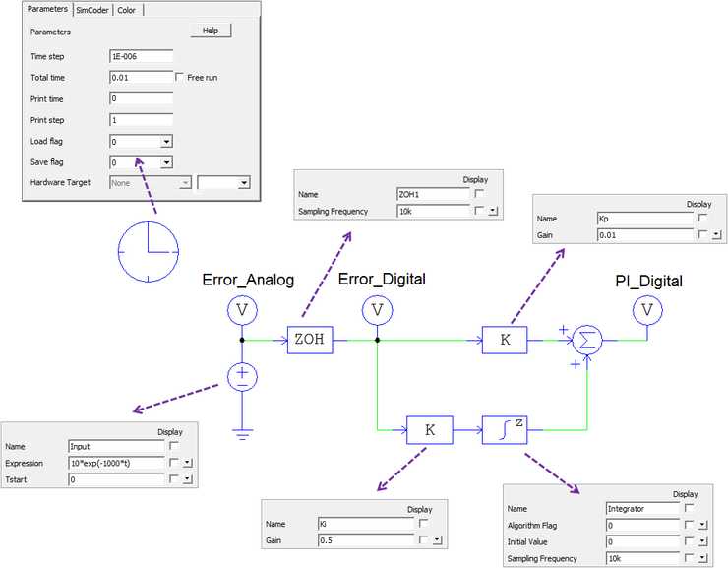Screen dimensions: 728x568
Task: Toggle display checkbox for ZOH1 name
Action: [x=479, y=194]
